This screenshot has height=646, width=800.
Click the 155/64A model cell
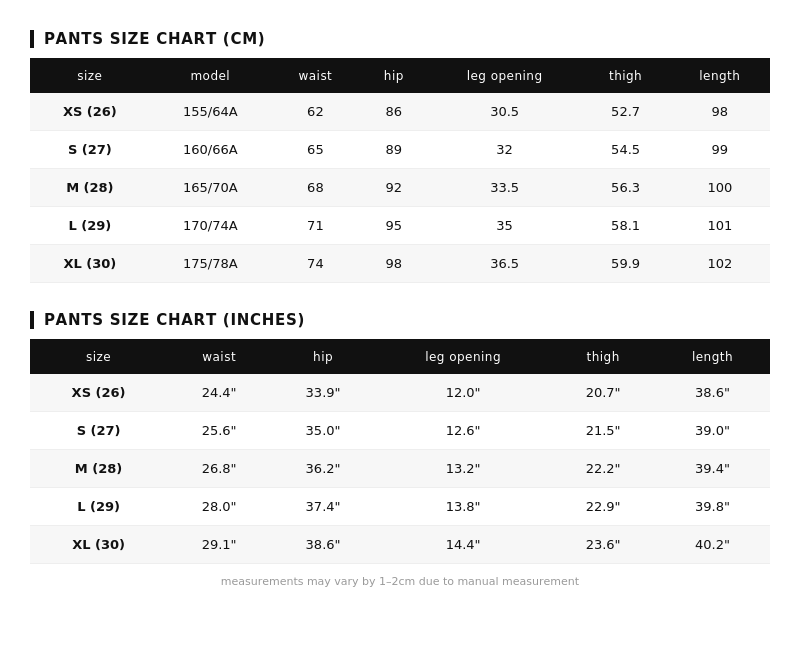coord(210,112)
